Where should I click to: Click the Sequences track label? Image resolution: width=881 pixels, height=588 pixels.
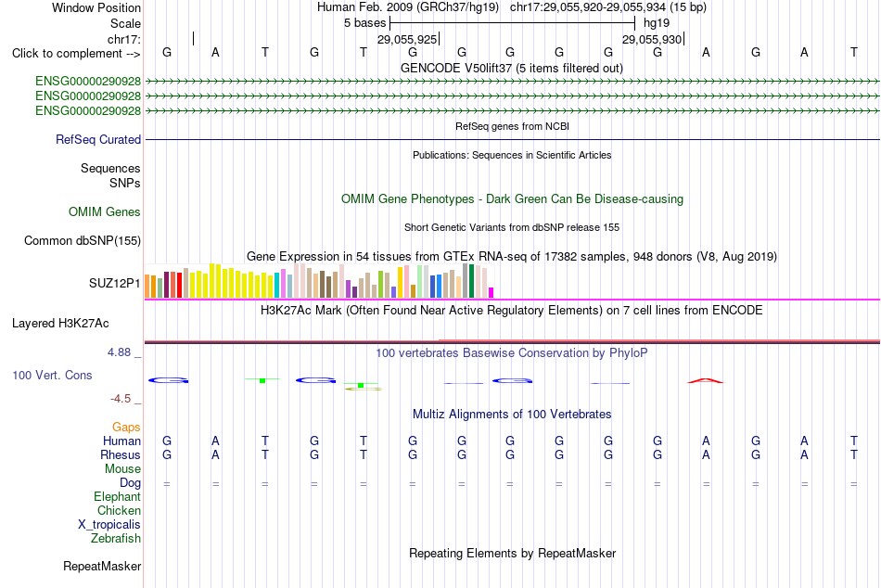coord(110,168)
